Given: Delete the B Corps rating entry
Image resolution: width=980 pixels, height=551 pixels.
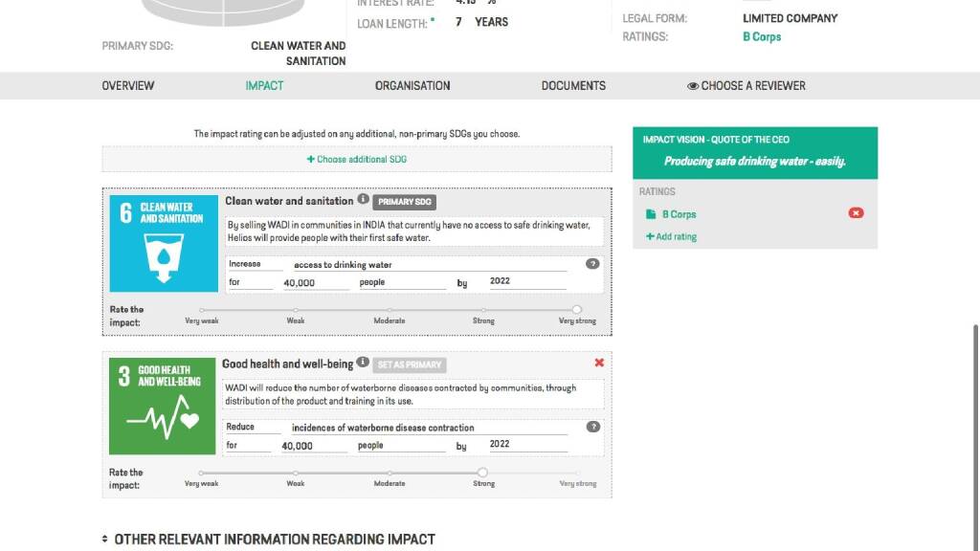Looking at the screenshot, I should (856, 213).
